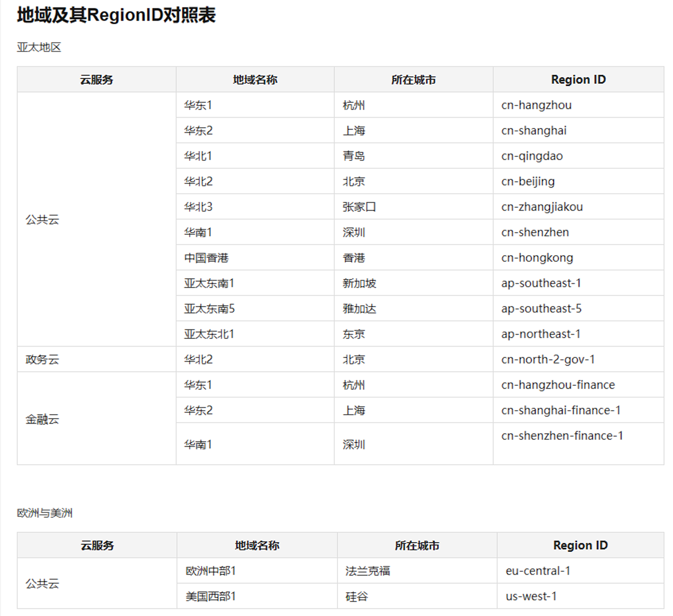Click the 亚太地区 section label

tap(39, 47)
